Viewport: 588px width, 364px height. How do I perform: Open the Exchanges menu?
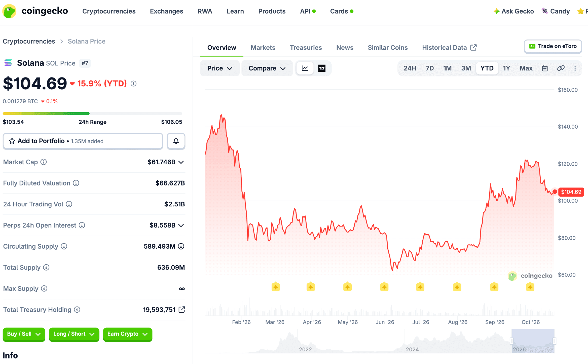tap(167, 11)
